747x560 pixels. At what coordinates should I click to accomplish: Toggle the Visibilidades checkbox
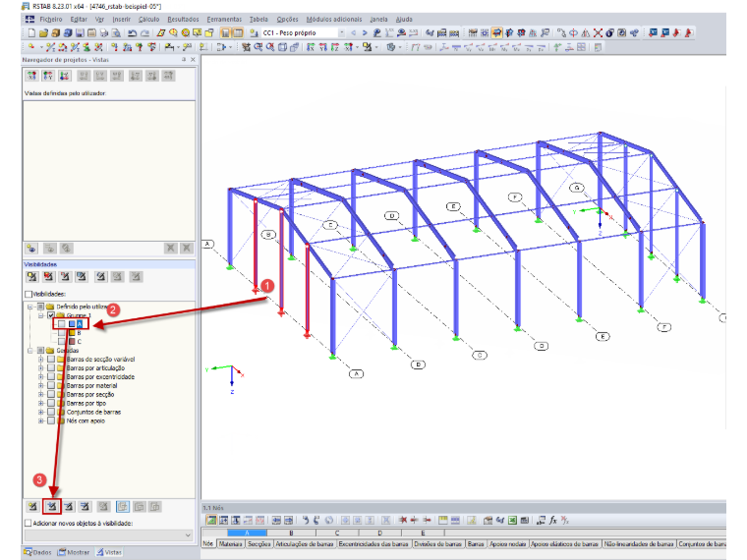click(29, 294)
